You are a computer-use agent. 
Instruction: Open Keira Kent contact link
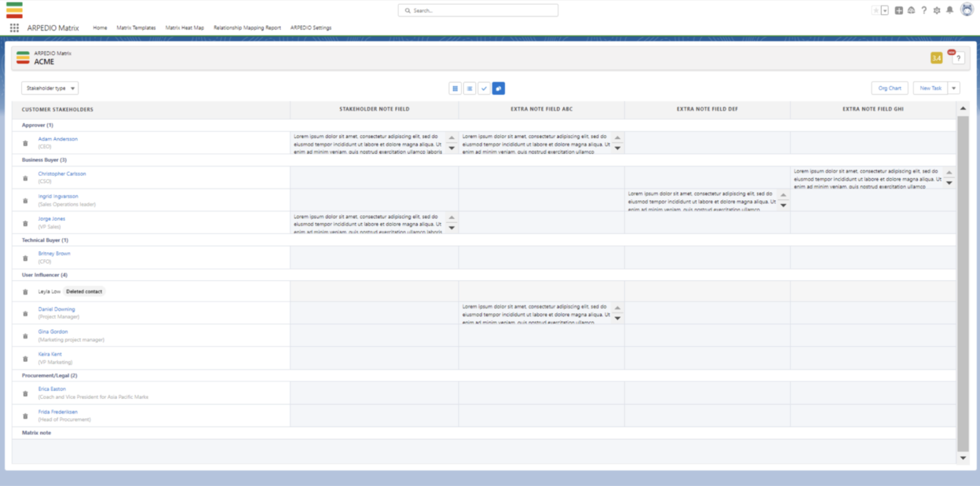click(x=50, y=354)
